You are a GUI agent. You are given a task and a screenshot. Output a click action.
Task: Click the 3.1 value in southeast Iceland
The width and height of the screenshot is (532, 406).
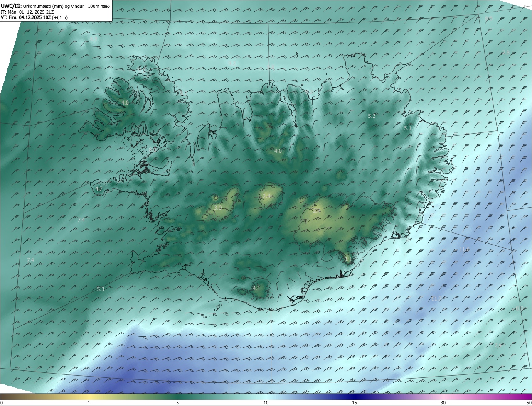click(x=348, y=259)
